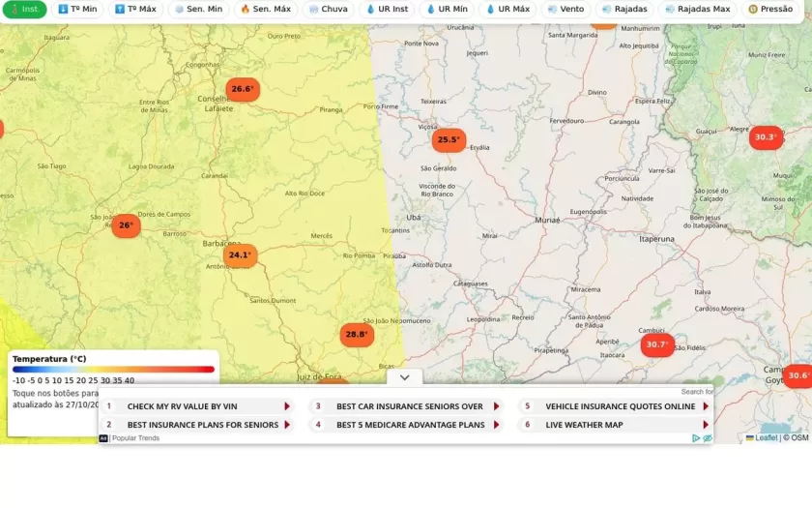
Task: Click the Itaperuna city label on map
Action: [656, 239]
